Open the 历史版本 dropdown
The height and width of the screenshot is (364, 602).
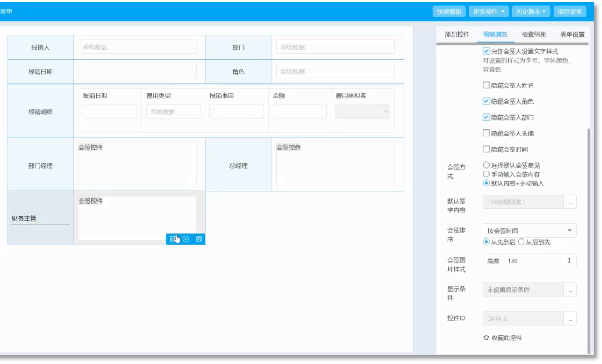[x=531, y=12]
